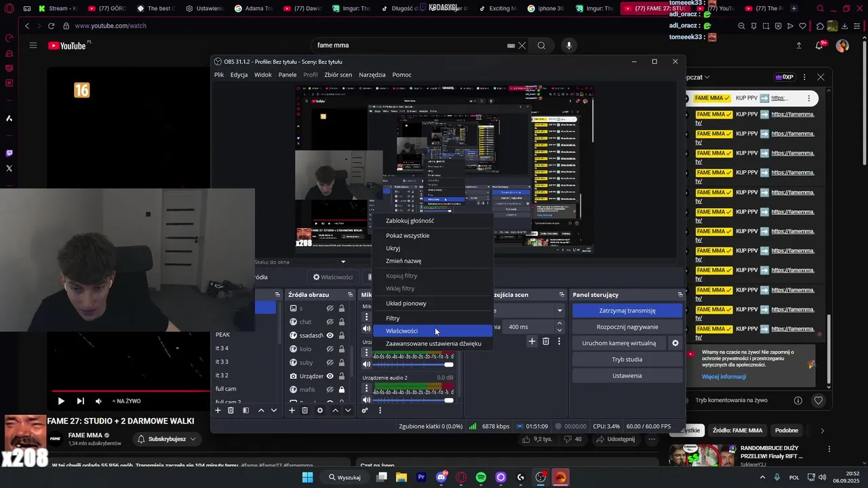Open audio mixer three-dot menu at bottom

[380, 410]
